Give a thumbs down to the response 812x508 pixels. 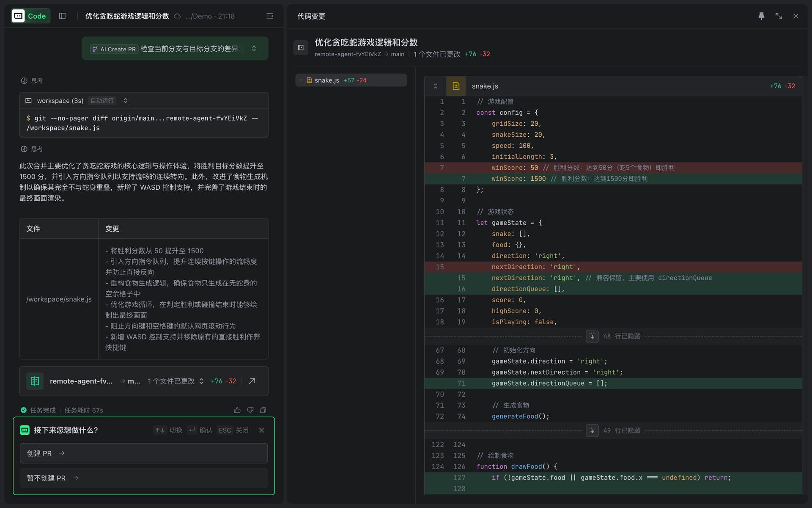click(x=250, y=410)
